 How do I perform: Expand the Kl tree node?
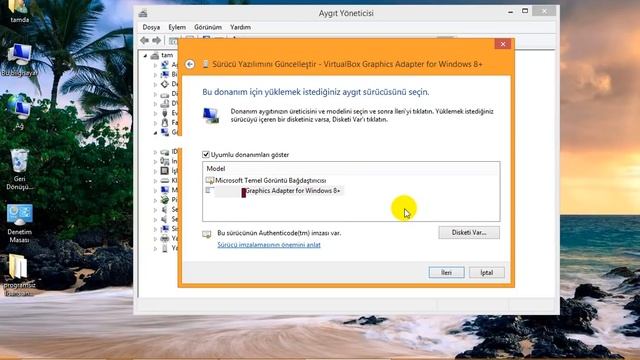156,181
